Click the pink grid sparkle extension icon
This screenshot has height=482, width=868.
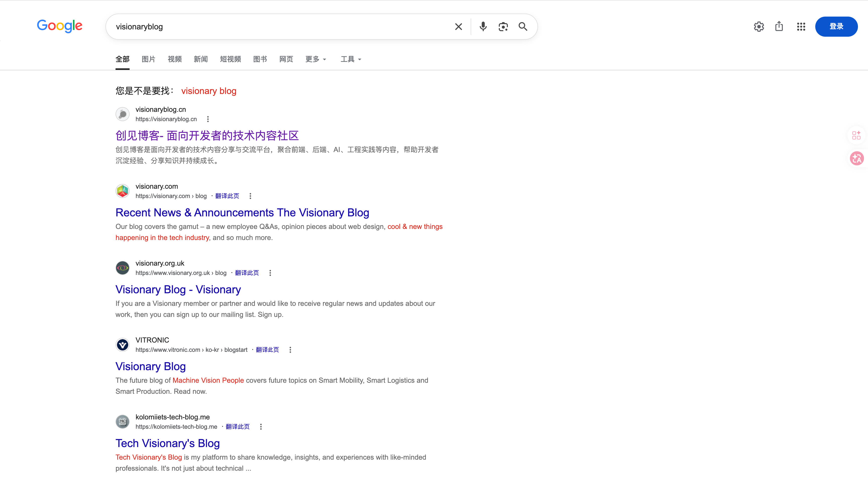tap(856, 135)
